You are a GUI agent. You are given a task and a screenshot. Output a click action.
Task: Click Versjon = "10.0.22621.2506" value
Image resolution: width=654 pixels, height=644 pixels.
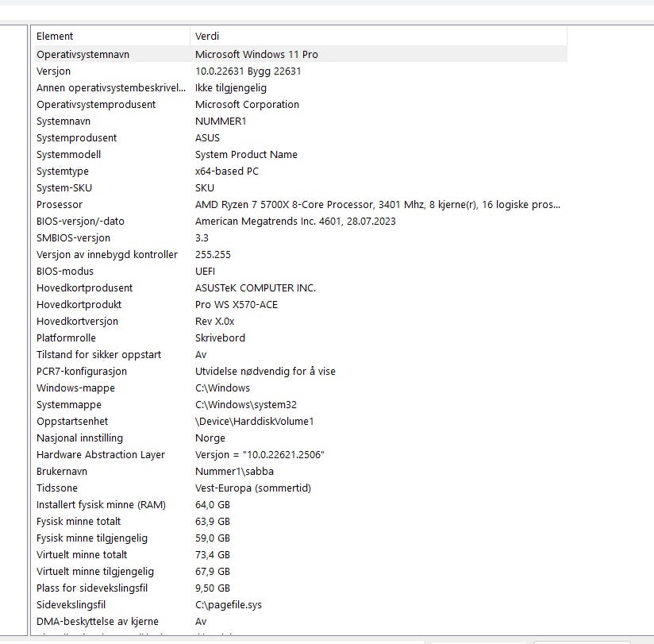tap(260, 455)
